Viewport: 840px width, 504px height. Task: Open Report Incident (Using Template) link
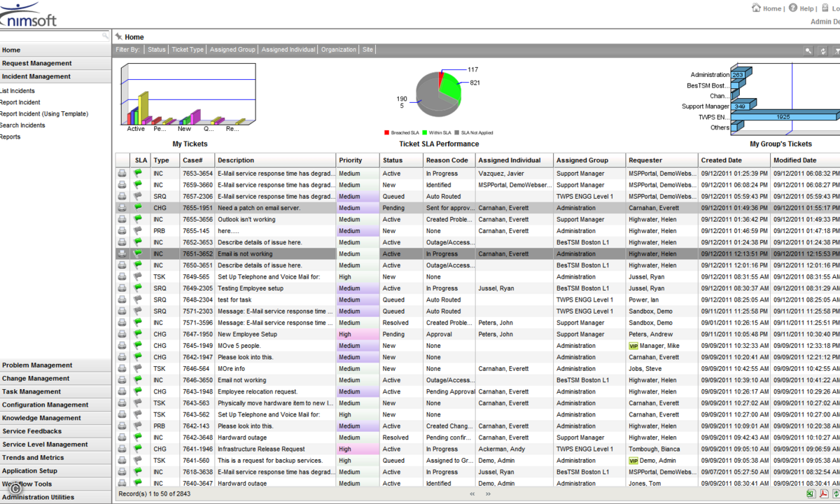point(44,113)
